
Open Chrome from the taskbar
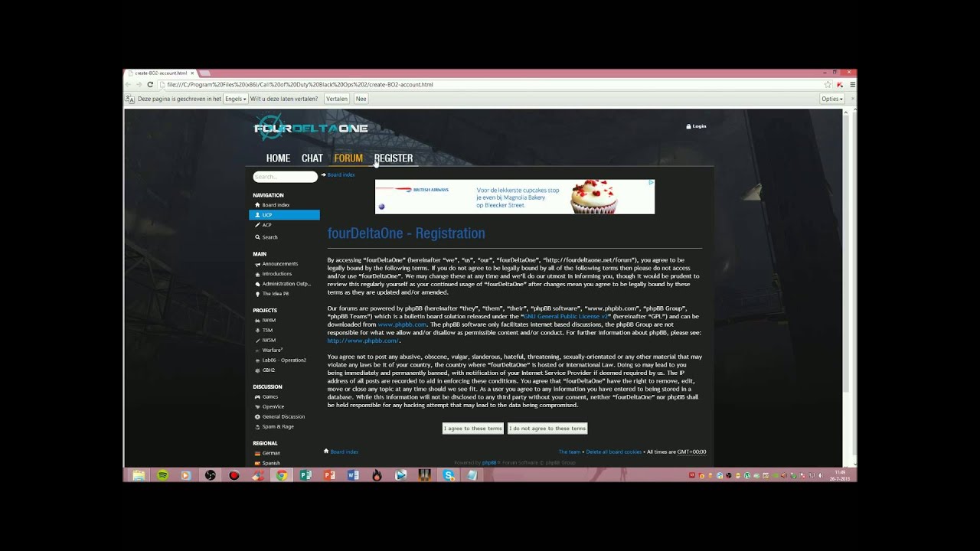coord(281,475)
